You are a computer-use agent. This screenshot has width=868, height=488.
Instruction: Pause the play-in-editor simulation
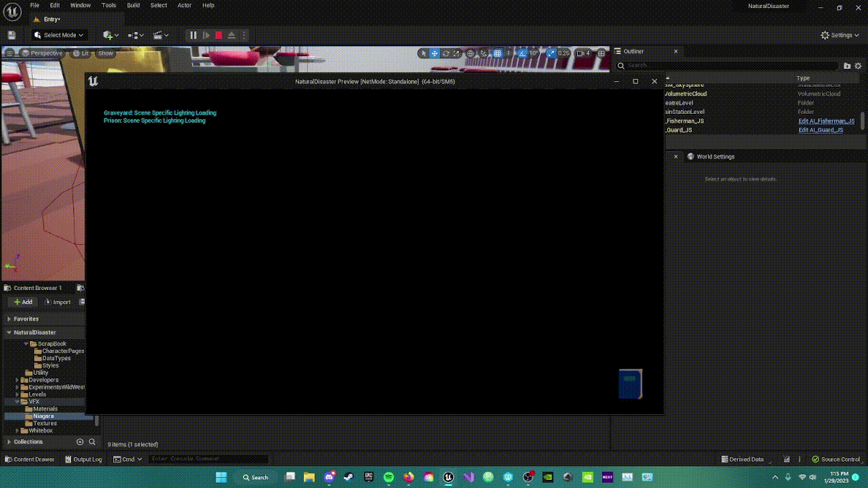(193, 35)
